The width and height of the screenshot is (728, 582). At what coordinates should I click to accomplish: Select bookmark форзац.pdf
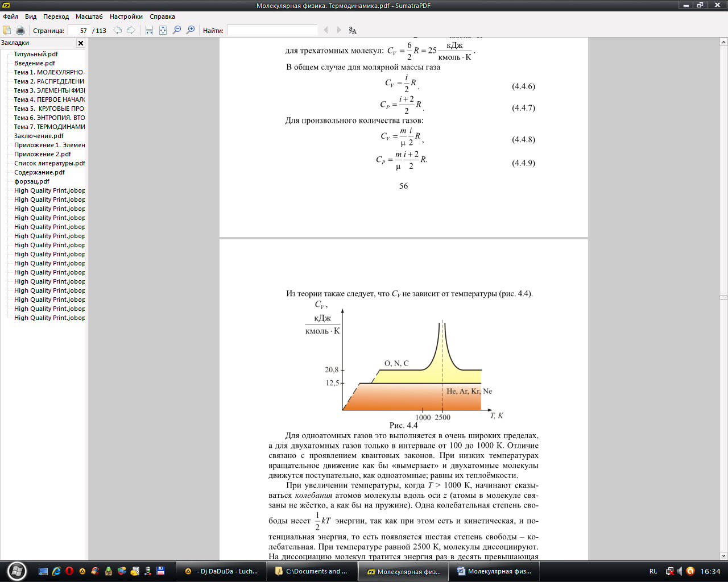pos(32,181)
